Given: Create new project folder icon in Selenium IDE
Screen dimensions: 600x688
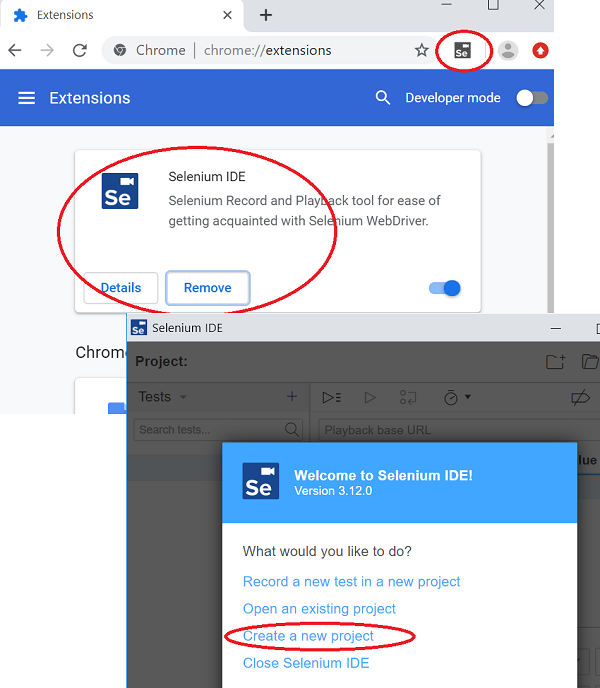Looking at the screenshot, I should (x=555, y=362).
